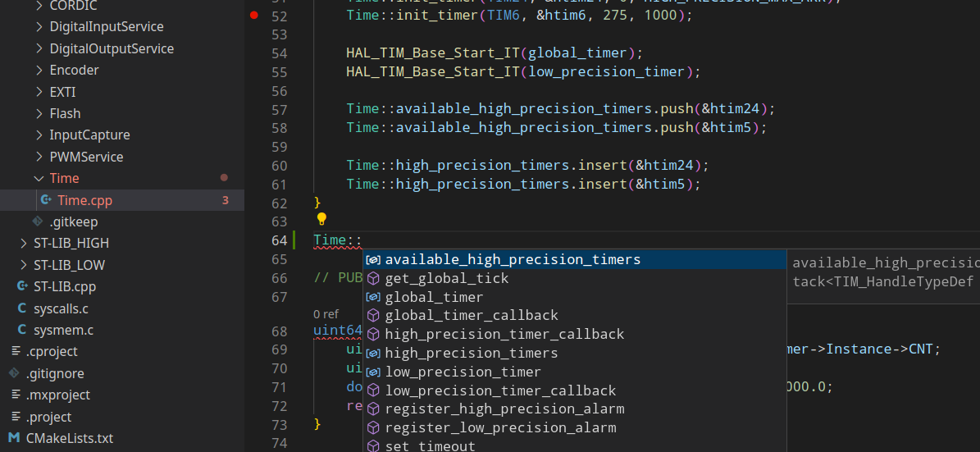Click the method icon beside high_precision_timer_callback

[373, 335]
